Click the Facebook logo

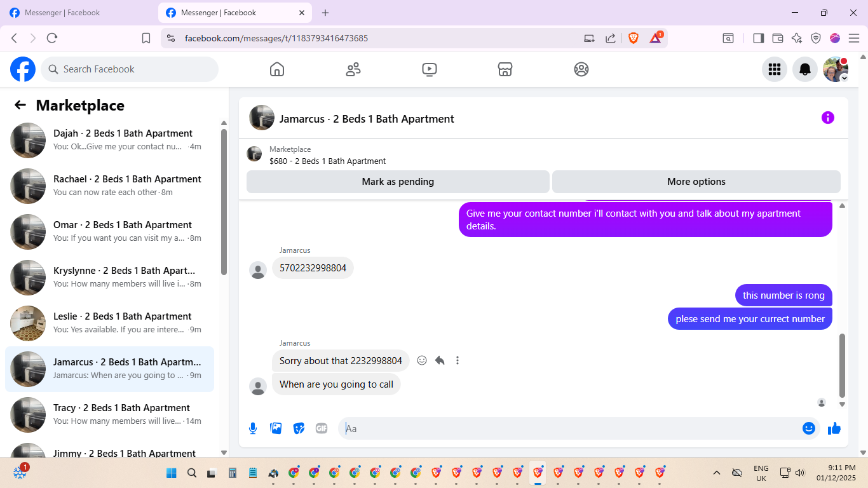23,69
